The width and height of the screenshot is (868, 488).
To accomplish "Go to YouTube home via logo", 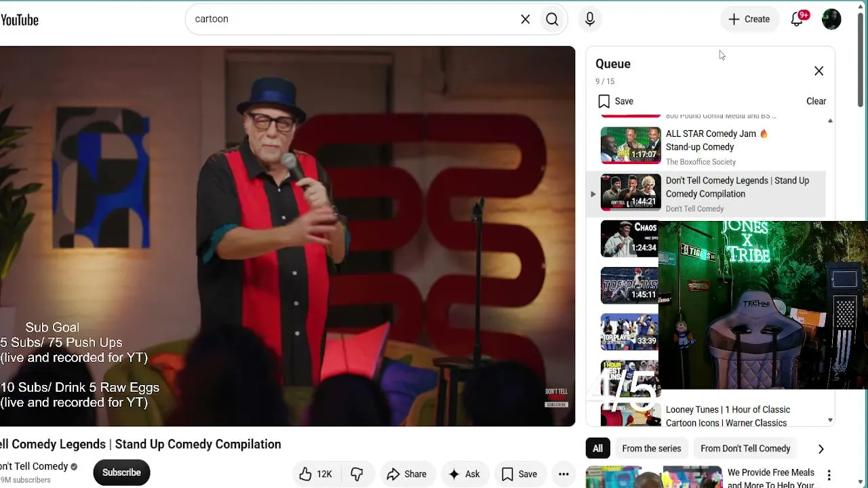I will 20,20.
